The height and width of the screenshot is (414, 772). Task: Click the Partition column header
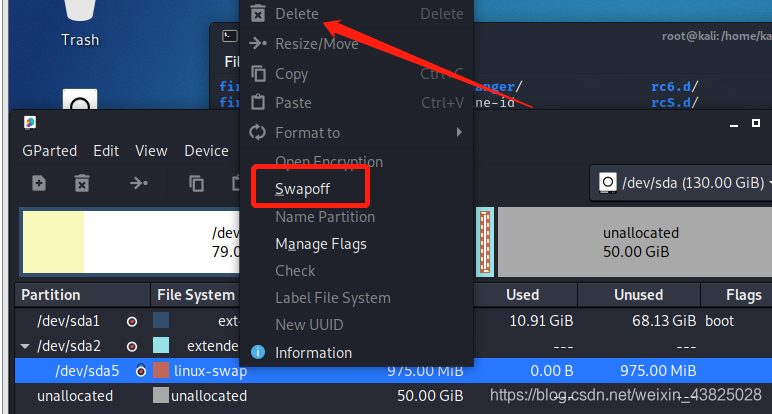[51, 295]
